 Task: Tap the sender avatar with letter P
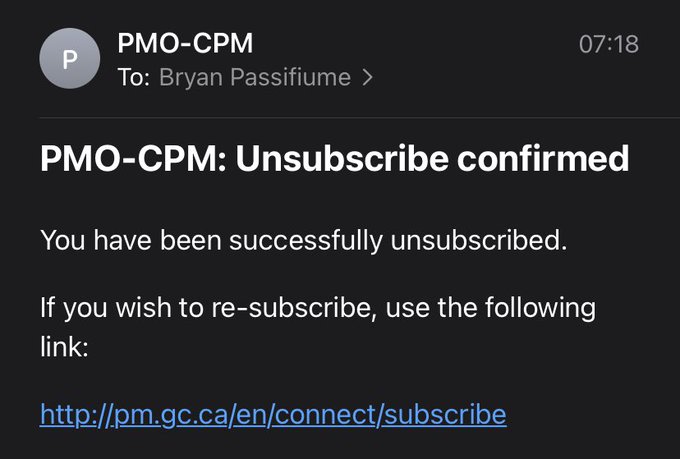click(x=69, y=59)
